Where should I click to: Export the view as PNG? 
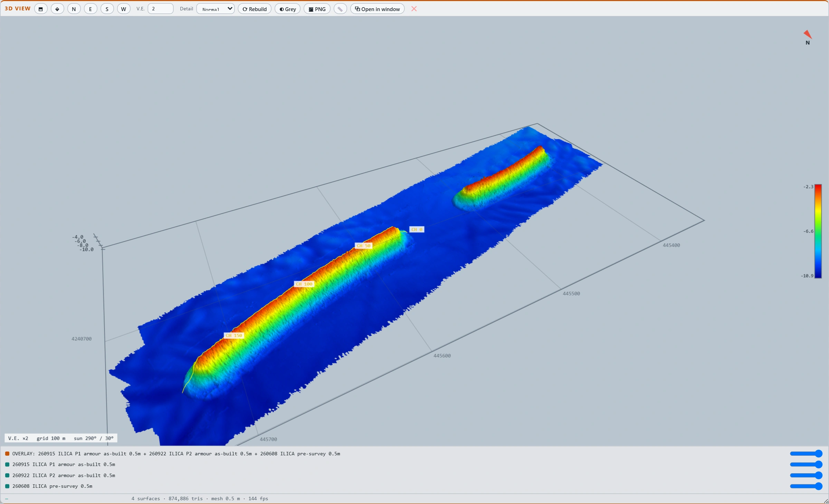tap(317, 9)
